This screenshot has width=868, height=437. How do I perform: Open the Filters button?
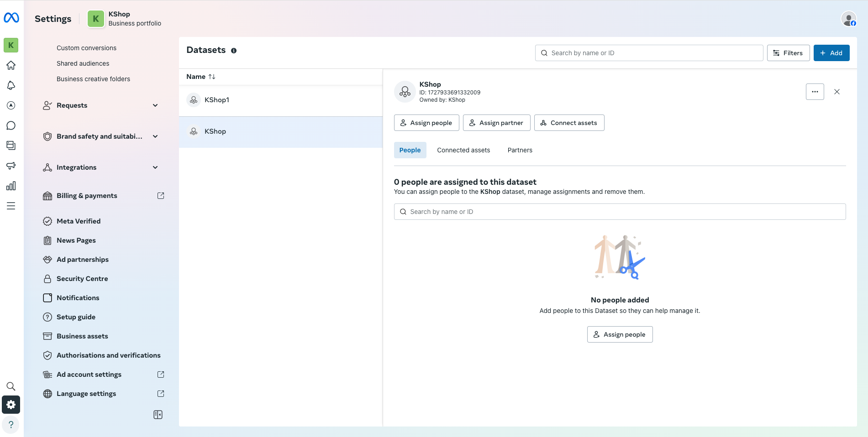[x=788, y=53]
